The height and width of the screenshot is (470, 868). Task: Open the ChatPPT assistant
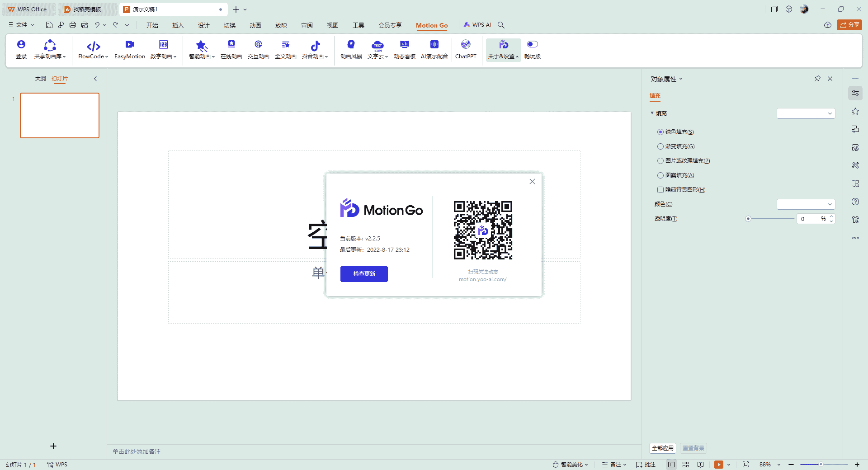coord(466,50)
